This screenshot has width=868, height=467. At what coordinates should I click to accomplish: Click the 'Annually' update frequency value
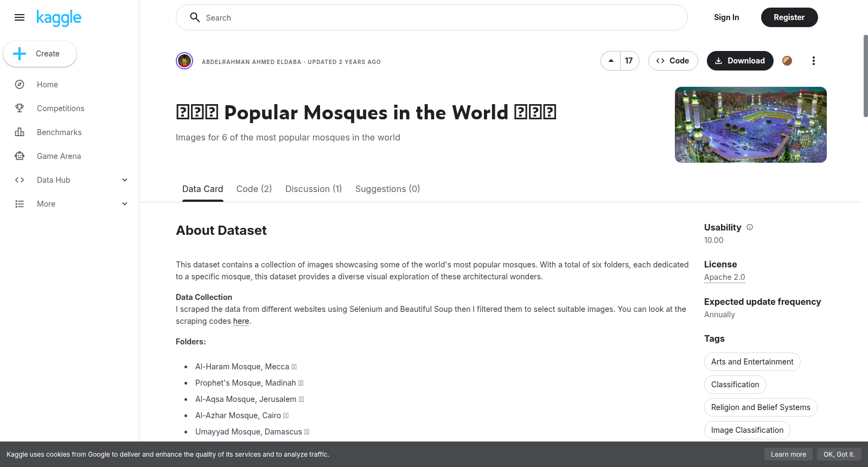click(x=719, y=315)
